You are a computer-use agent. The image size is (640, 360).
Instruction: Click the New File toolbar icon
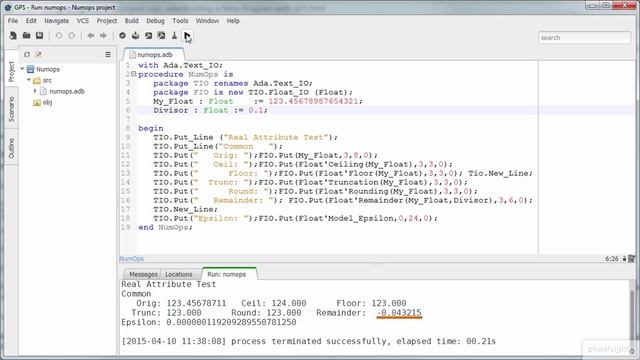(x=13, y=36)
